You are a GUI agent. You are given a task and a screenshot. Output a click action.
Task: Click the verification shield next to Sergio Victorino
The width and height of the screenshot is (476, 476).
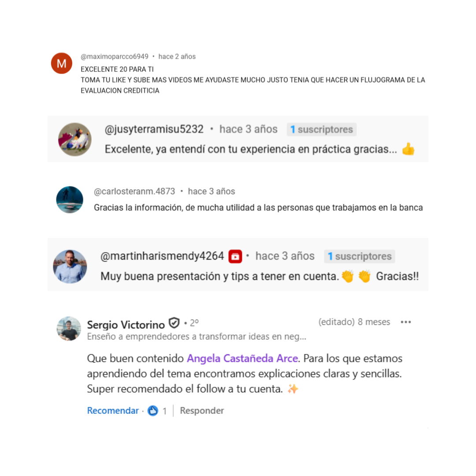174,323
